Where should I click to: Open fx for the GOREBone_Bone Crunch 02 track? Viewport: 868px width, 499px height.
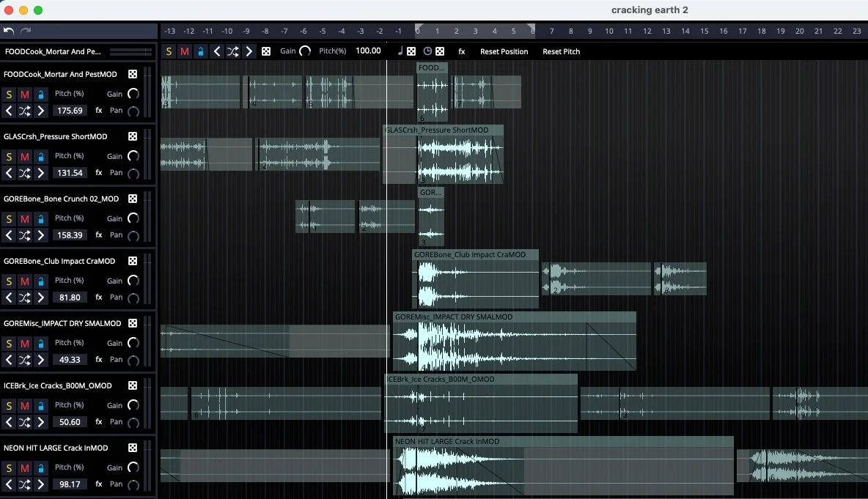point(98,235)
